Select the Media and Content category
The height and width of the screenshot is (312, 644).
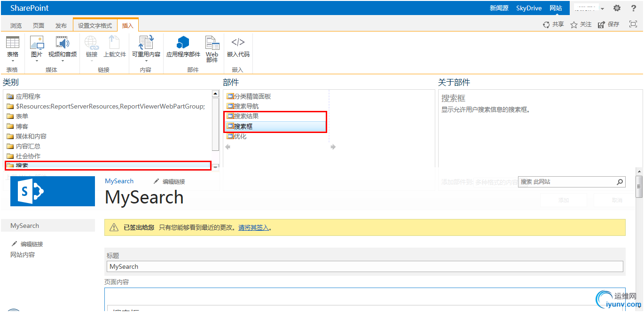click(x=26, y=136)
